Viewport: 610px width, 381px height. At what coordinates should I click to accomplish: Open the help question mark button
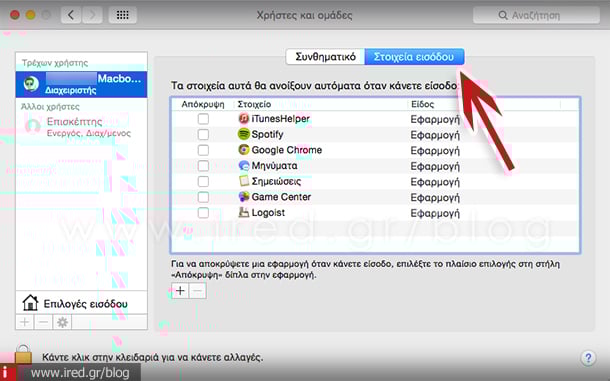pos(588,358)
